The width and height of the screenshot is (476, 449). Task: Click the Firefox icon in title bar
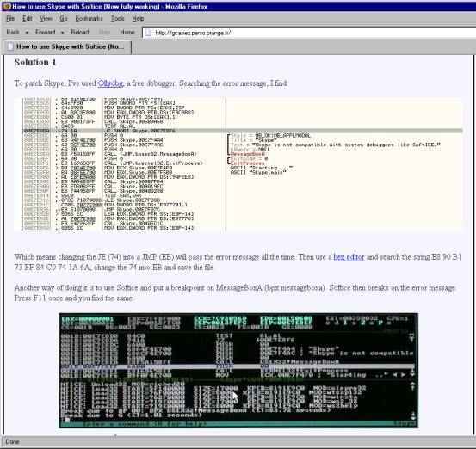[x=7, y=6]
